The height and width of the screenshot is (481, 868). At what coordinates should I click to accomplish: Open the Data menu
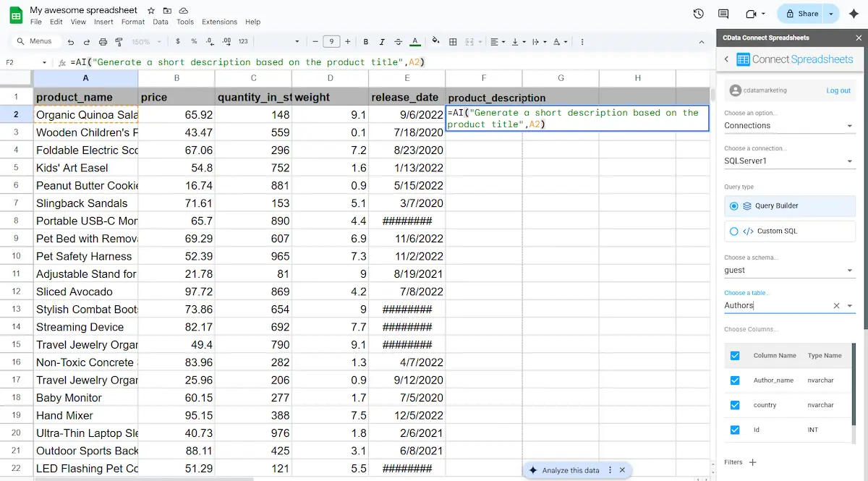click(x=161, y=22)
